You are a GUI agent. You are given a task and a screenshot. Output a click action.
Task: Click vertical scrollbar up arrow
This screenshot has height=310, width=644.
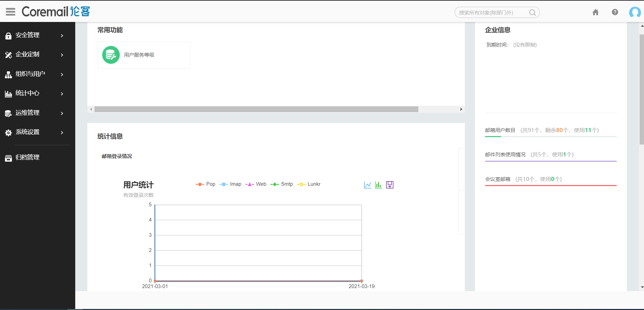[642, 26]
